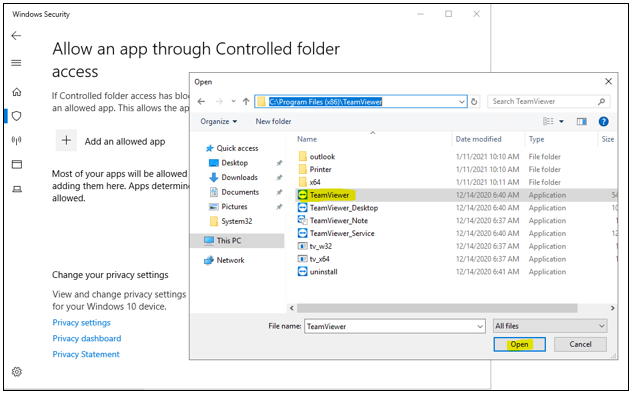Open Desktop in navigation pane
Viewport: 631px width, 393px height.
pos(229,163)
